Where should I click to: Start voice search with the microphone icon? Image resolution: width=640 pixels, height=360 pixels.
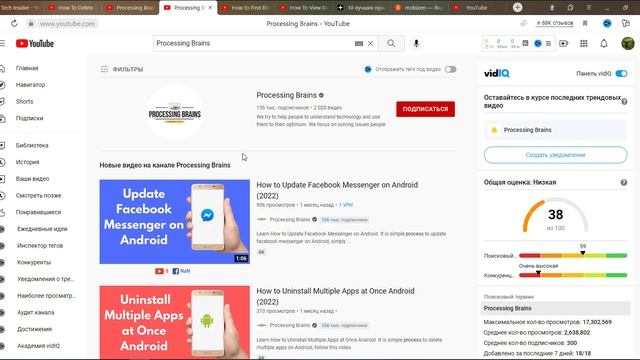(x=416, y=43)
